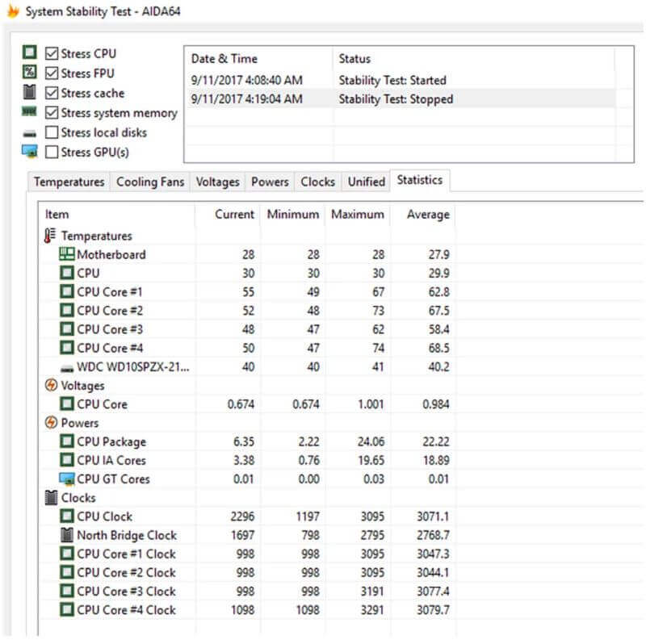Click the CPU IA Cores row icon
Image resolution: width=646 pixels, height=644 pixels.
pos(67,460)
